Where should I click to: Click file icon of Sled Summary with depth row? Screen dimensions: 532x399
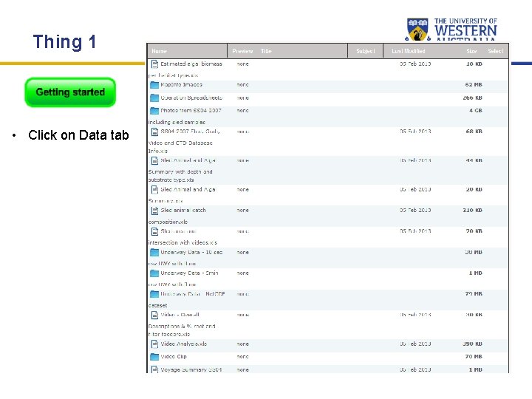(154, 160)
